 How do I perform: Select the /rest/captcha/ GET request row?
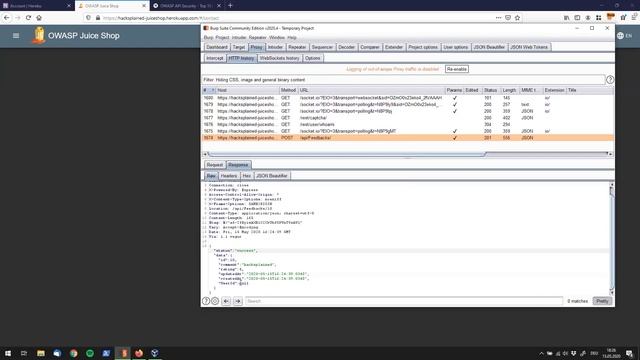pos(407,118)
